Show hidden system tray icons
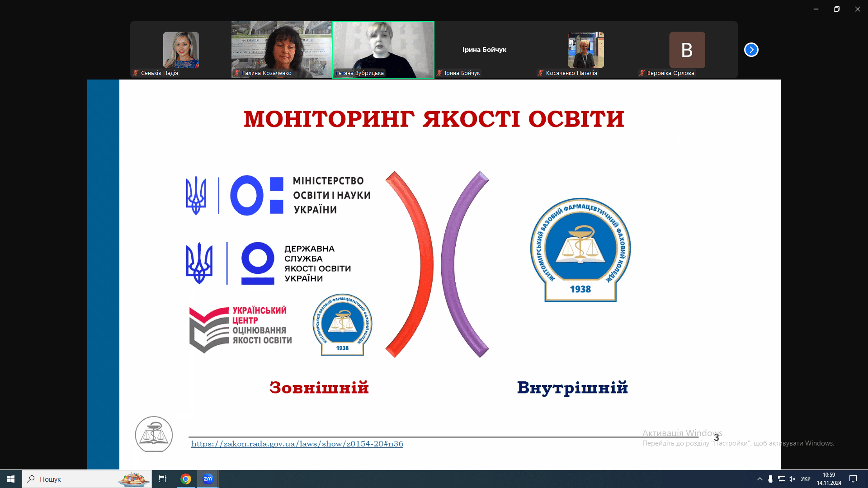 [x=760, y=479]
